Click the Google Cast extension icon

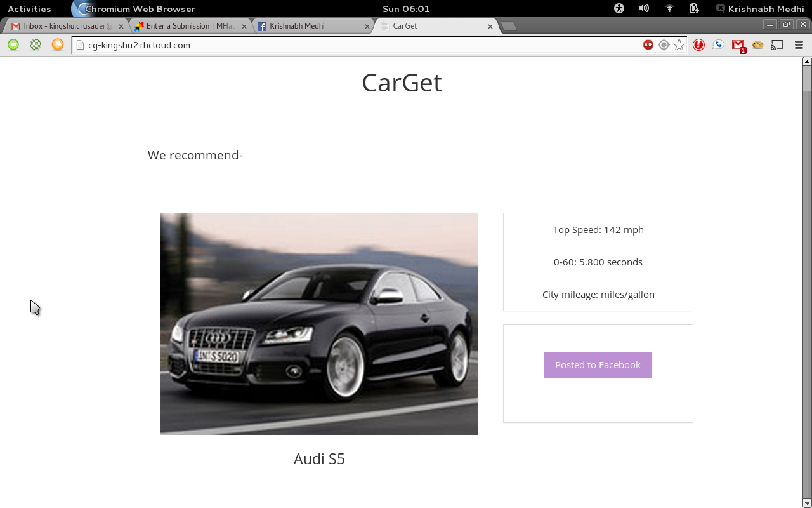tap(777, 44)
